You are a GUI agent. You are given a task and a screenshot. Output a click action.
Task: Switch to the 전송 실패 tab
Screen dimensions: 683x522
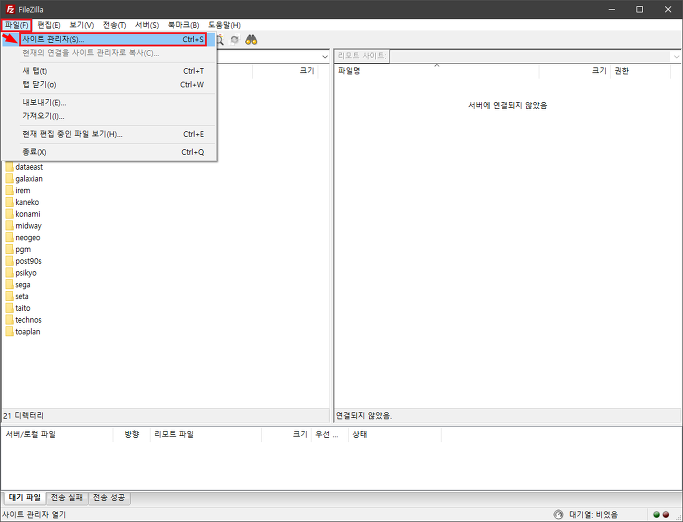pyautogui.click(x=67, y=497)
